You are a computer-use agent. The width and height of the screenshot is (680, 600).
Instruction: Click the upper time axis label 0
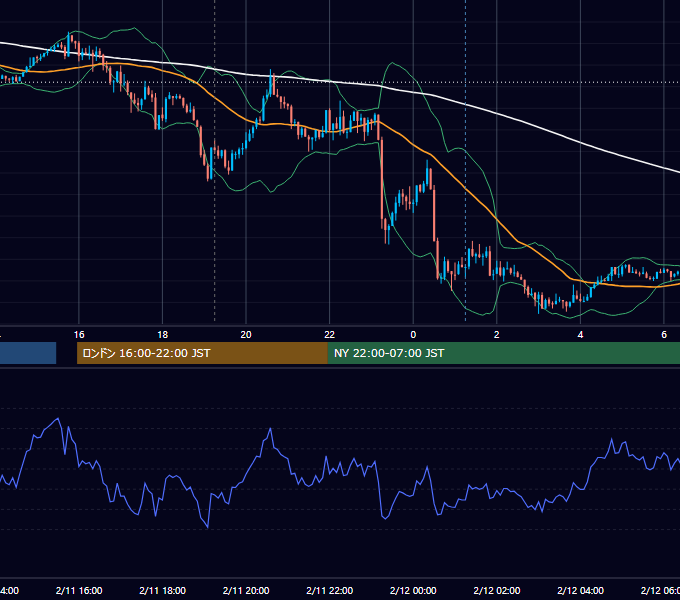[413, 335]
